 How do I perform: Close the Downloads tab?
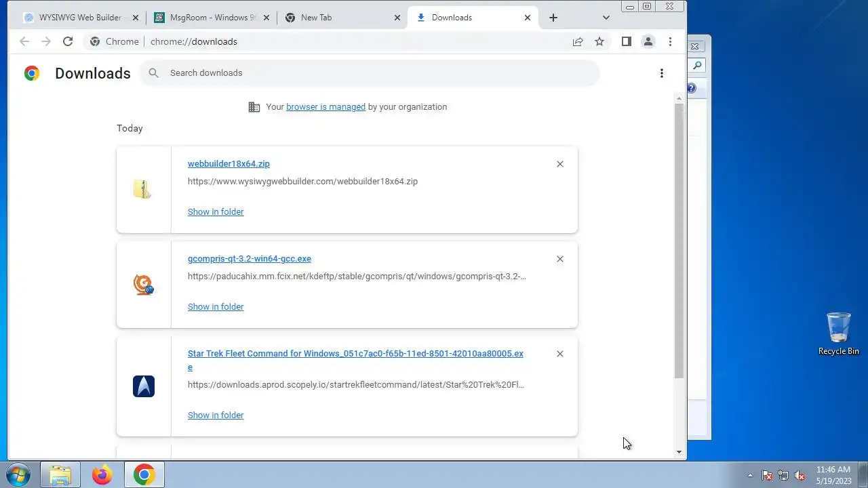pos(528,18)
